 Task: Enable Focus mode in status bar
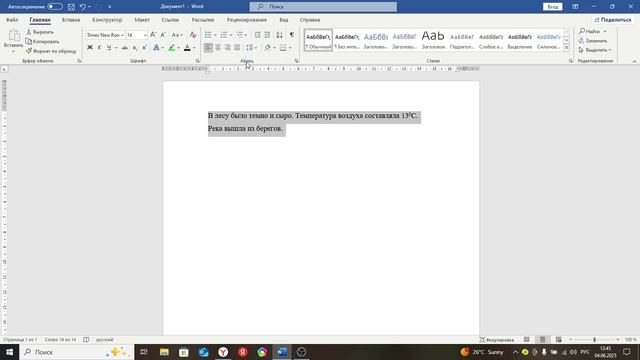[x=497, y=340]
